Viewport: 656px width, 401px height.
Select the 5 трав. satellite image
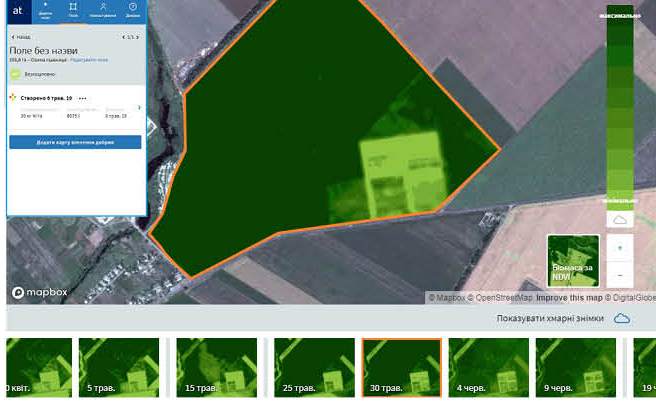tap(118, 368)
